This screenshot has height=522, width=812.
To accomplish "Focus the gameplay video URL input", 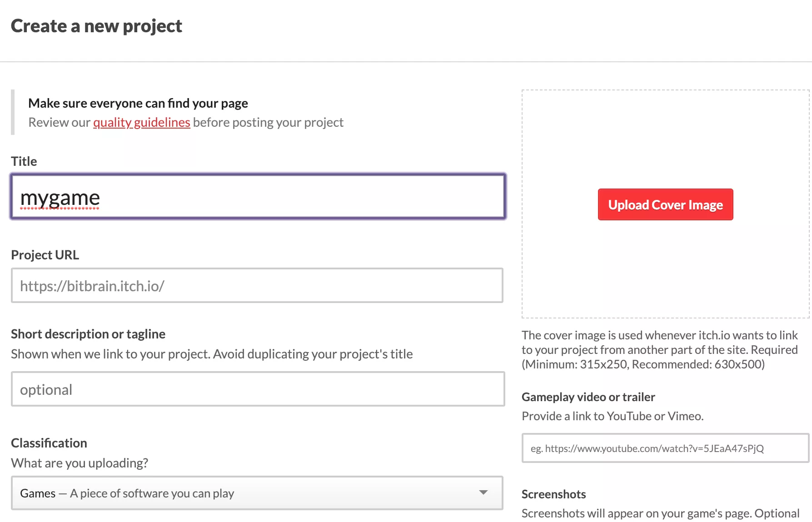I will (x=665, y=448).
